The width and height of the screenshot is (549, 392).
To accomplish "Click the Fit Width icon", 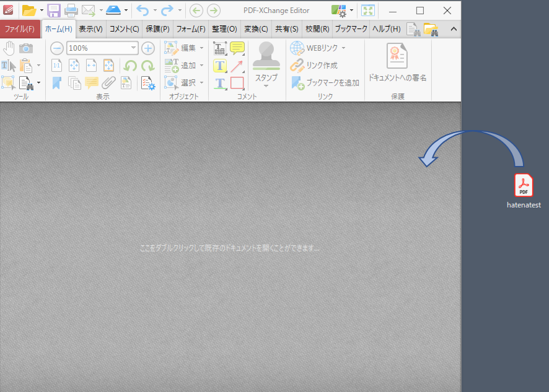I will pyautogui.click(x=91, y=66).
